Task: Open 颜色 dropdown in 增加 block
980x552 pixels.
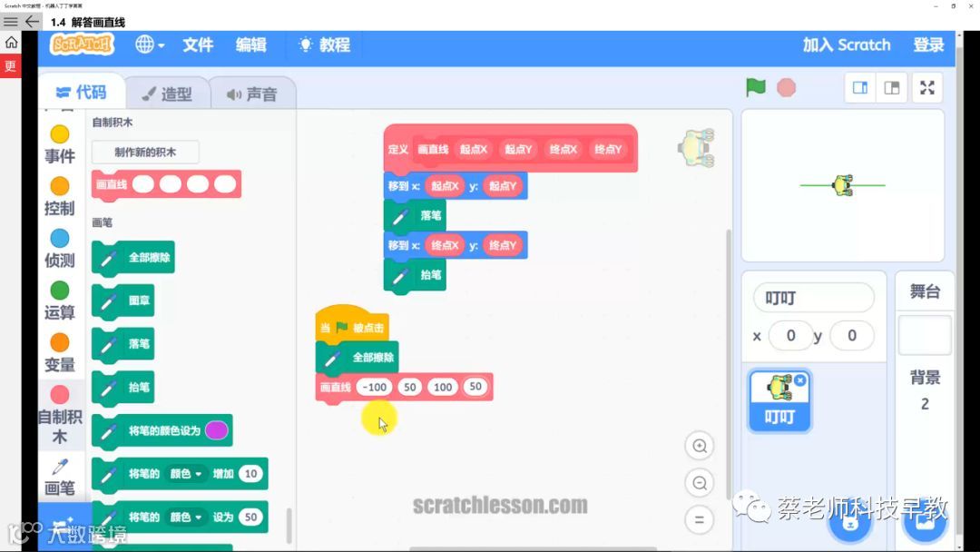Action: [x=186, y=474]
